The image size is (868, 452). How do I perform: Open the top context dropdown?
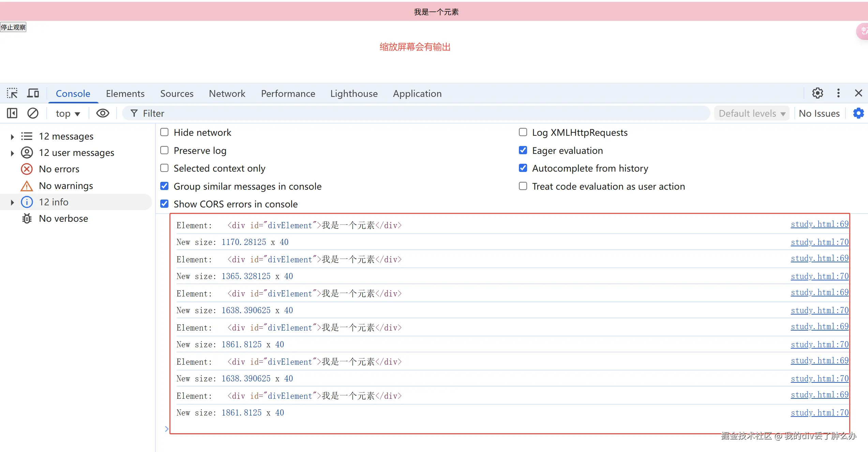click(68, 114)
